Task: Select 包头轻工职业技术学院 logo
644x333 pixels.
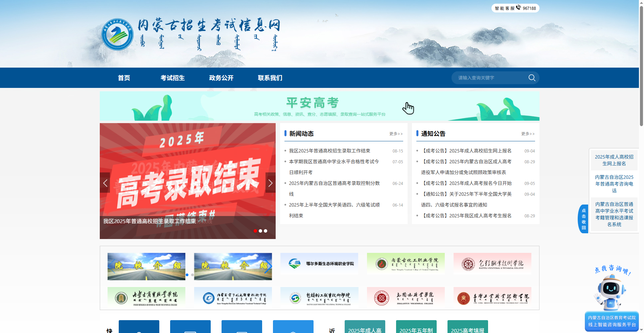Action: (x=319, y=297)
